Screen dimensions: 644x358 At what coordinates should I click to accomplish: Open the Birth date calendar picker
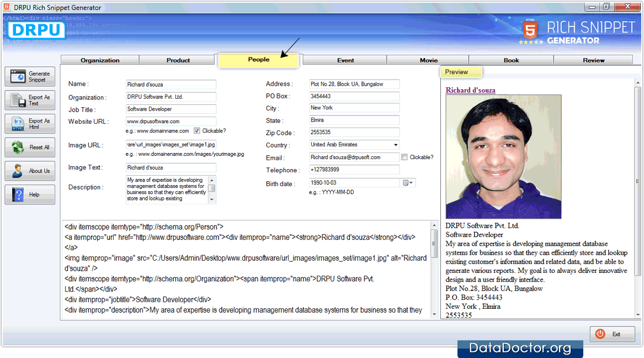point(408,183)
